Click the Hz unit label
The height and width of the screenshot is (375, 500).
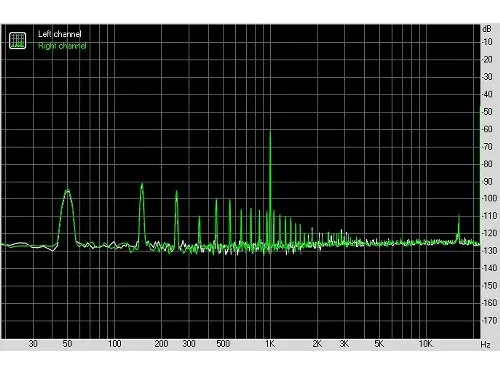click(x=486, y=344)
